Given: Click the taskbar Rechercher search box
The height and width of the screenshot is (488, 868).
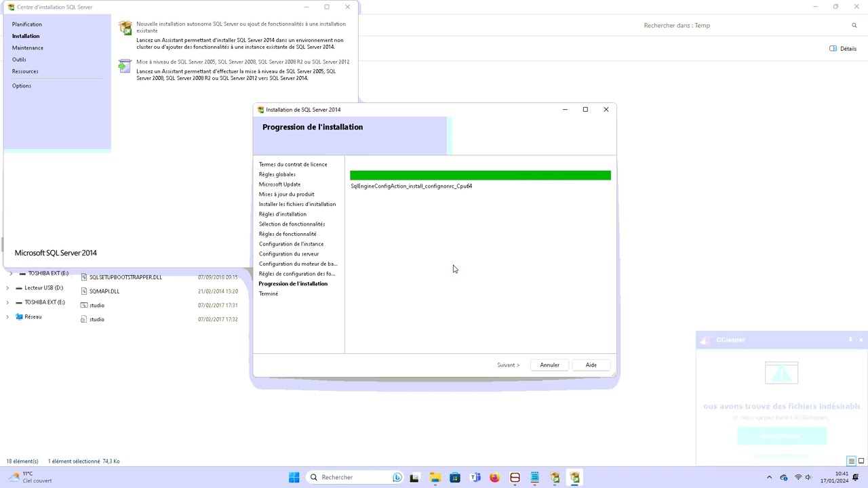Looking at the screenshot, I should coord(355,478).
